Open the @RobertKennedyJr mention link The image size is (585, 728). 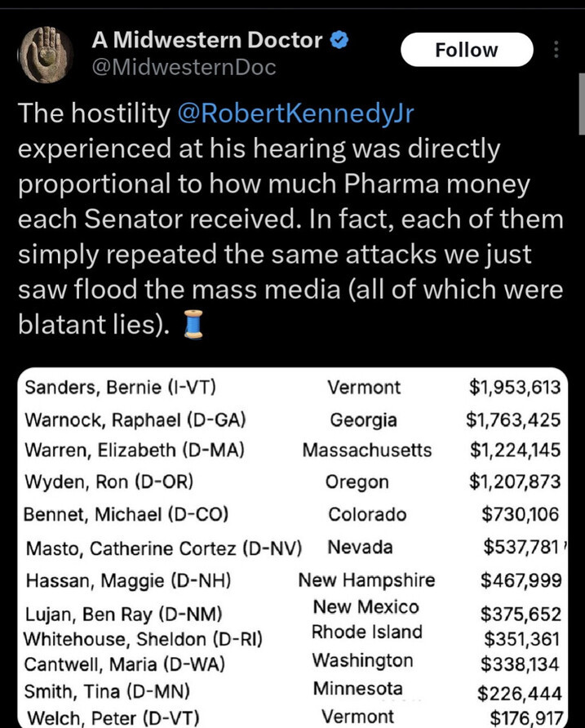(x=295, y=113)
